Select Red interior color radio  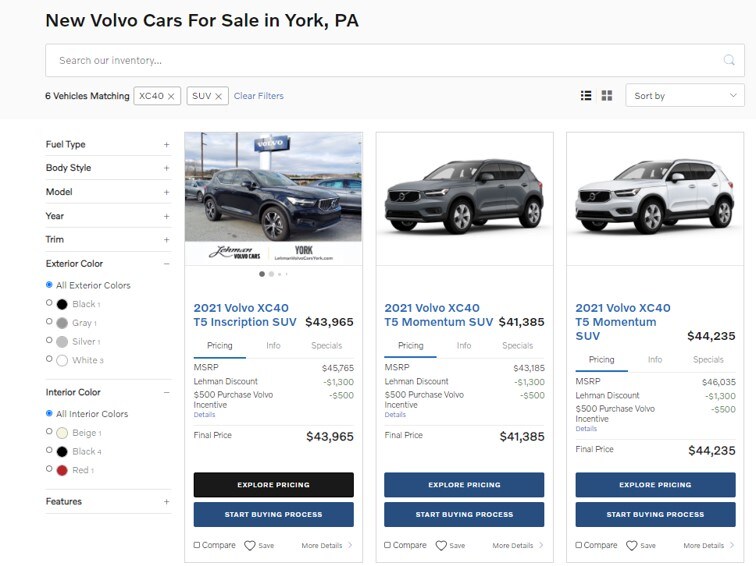coord(49,469)
